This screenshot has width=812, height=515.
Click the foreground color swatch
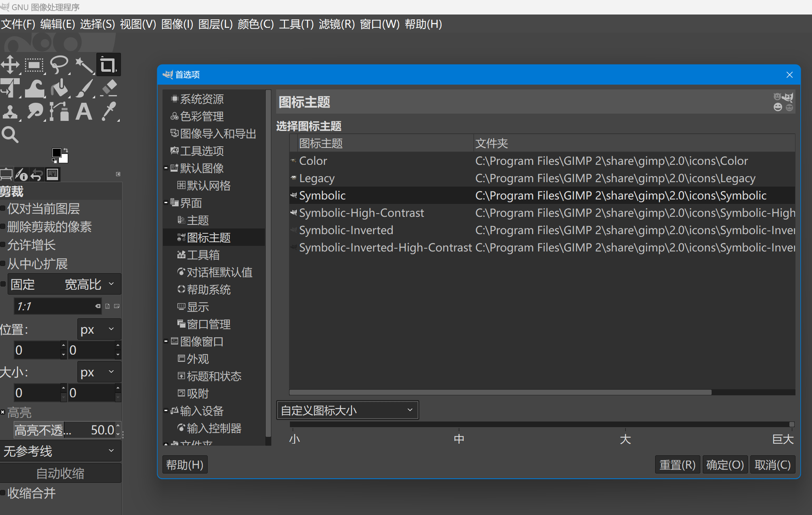coord(56,152)
